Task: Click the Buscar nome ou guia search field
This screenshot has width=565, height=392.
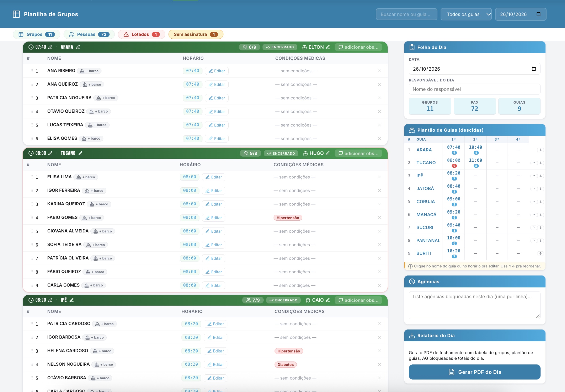Action: 406,14
